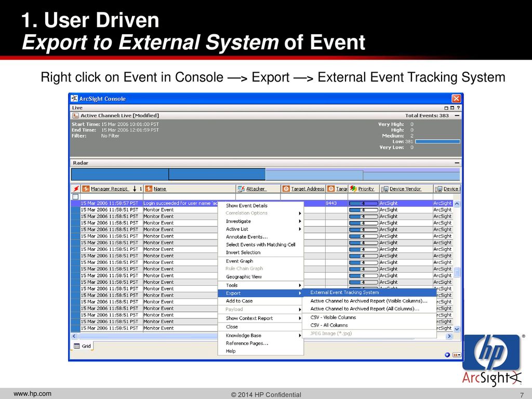This screenshot has height=399, width=532.
Task: Click the horizontal scrollbar right arrow
Action: pos(449,336)
